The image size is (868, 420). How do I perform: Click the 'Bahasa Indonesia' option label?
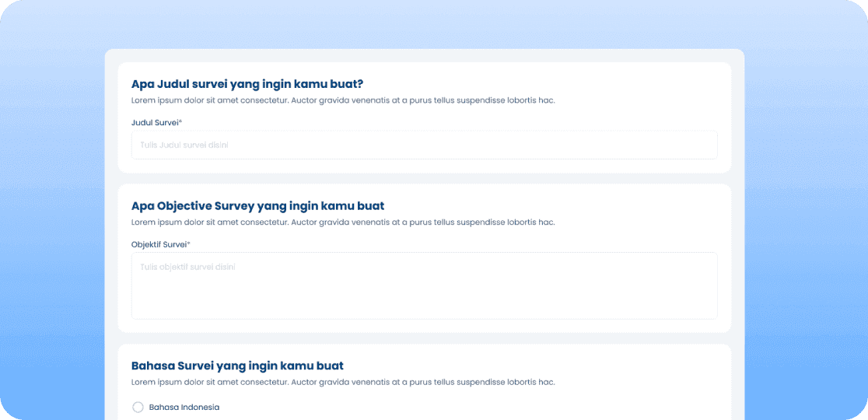pyautogui.click(x=184, y=408)
